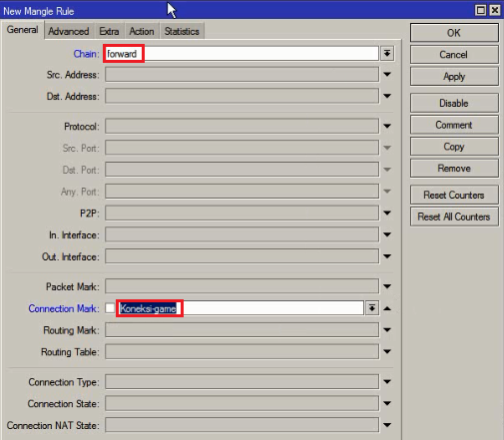Click Reset All Counters button
This screenshot has width=504, height=440.
point(454,217)
